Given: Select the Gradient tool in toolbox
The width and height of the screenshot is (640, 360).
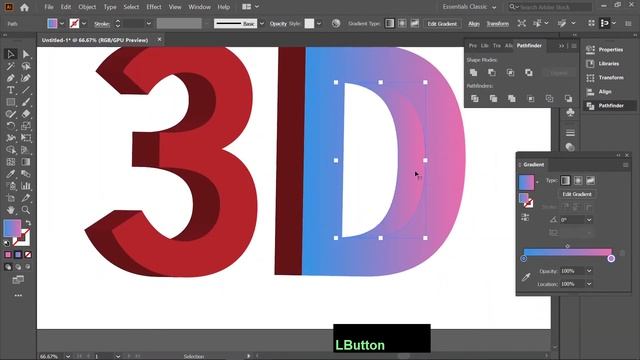Looking at the screenshot, I should (26, 162).
